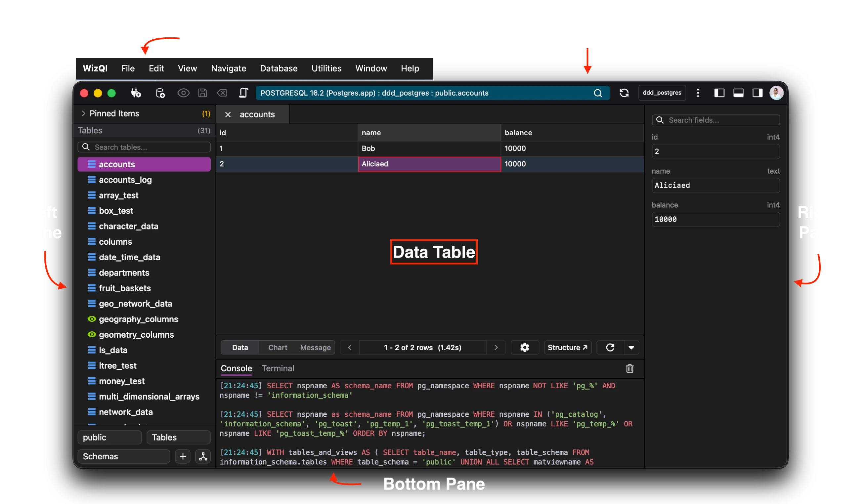Click the backspace/discard icon in the toolbar
The width and height of the screenshot is (868, 504).
[x=222, y=93]
